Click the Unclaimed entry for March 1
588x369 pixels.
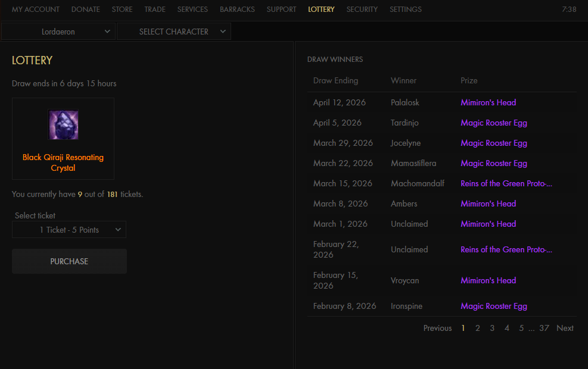pyautogui.click(x=409, y=224)
